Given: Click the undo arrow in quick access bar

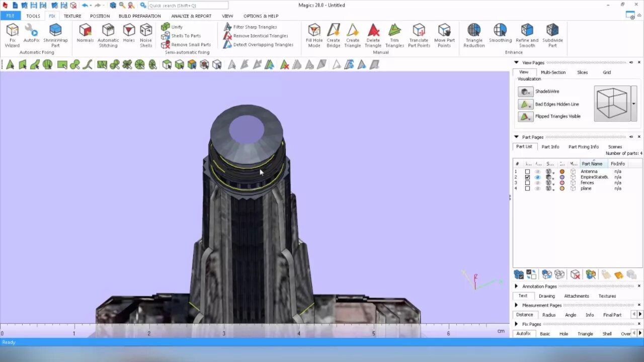Looking at the screenshot, I should click(85, 5).
